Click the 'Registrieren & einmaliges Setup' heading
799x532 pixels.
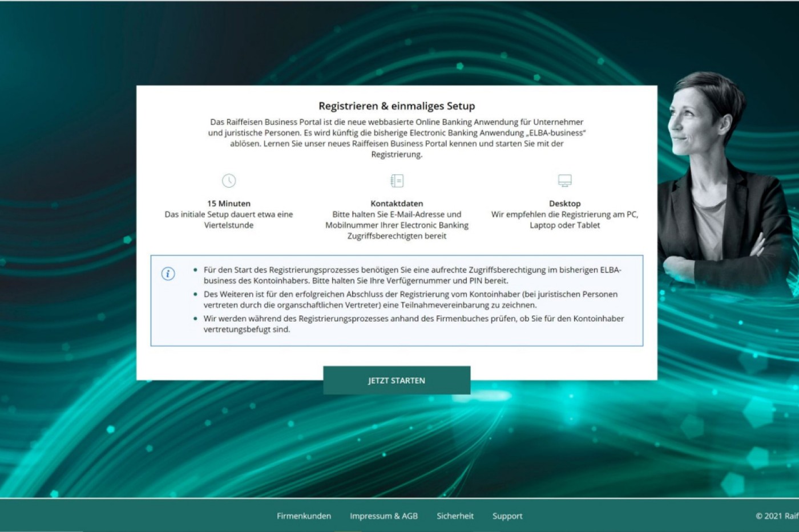[x=397, y=106]
